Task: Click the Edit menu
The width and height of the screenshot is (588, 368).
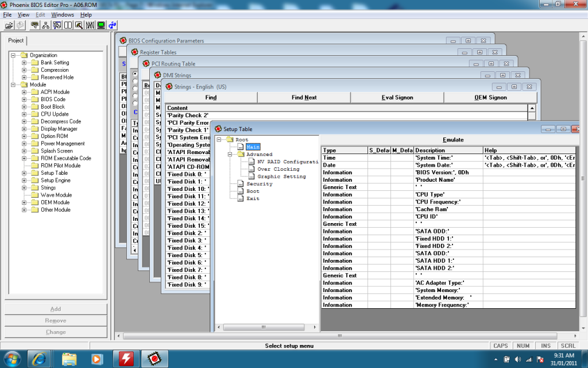Action: pyautogui.click(x=40, y=14)
